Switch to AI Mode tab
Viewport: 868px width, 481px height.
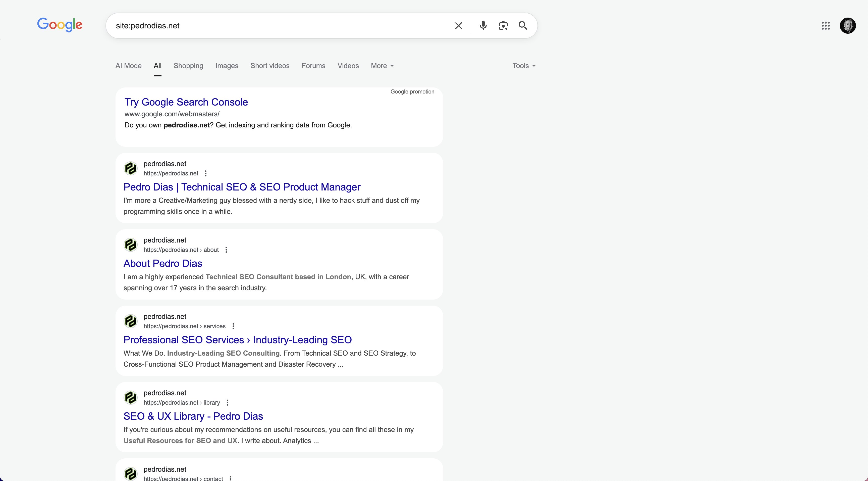pyautogui.click(x=128, y=66)
